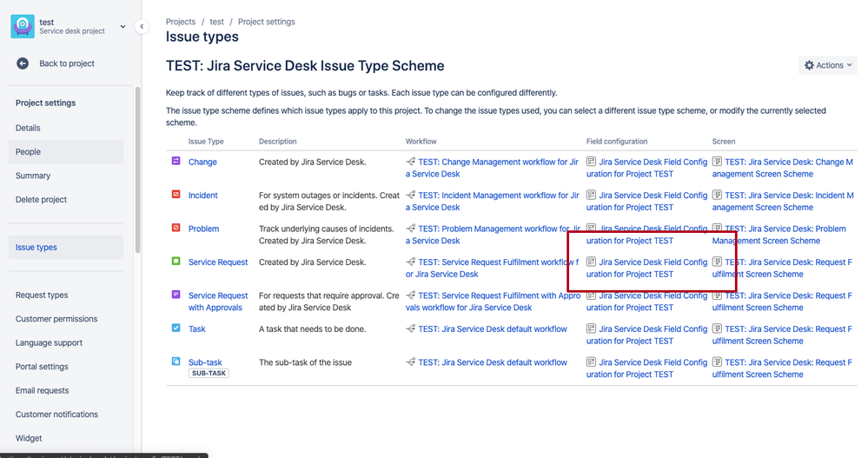
Task: Click the Sub-task issue type icon
Action: click(176, 361)
